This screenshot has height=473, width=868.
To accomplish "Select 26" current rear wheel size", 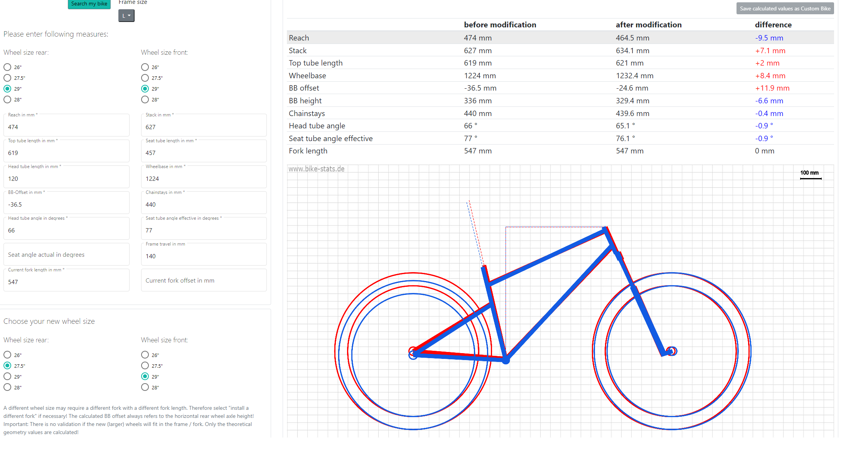I will [7, 67].
